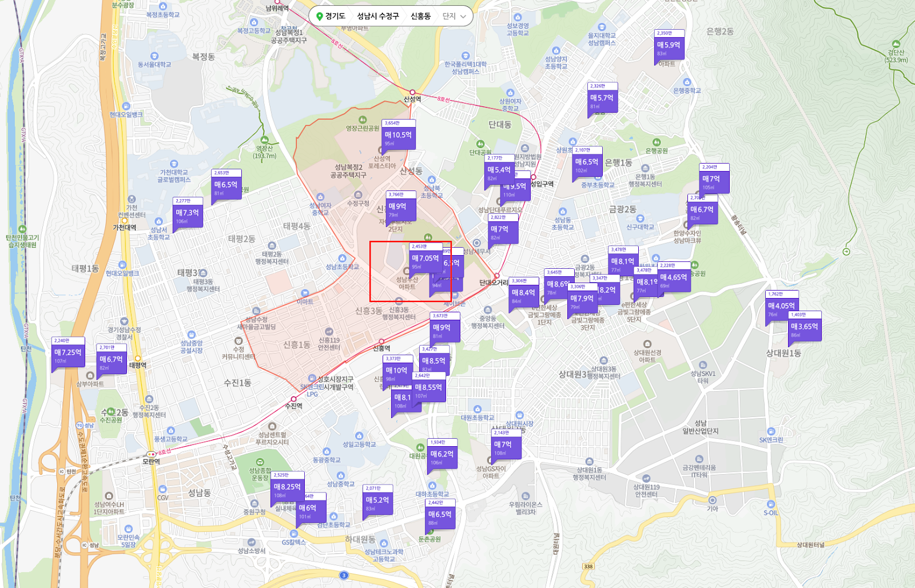Select 신흥동 in the region breadcrumb
Screen dimensions: 915x588
click(x=420, y=16)
